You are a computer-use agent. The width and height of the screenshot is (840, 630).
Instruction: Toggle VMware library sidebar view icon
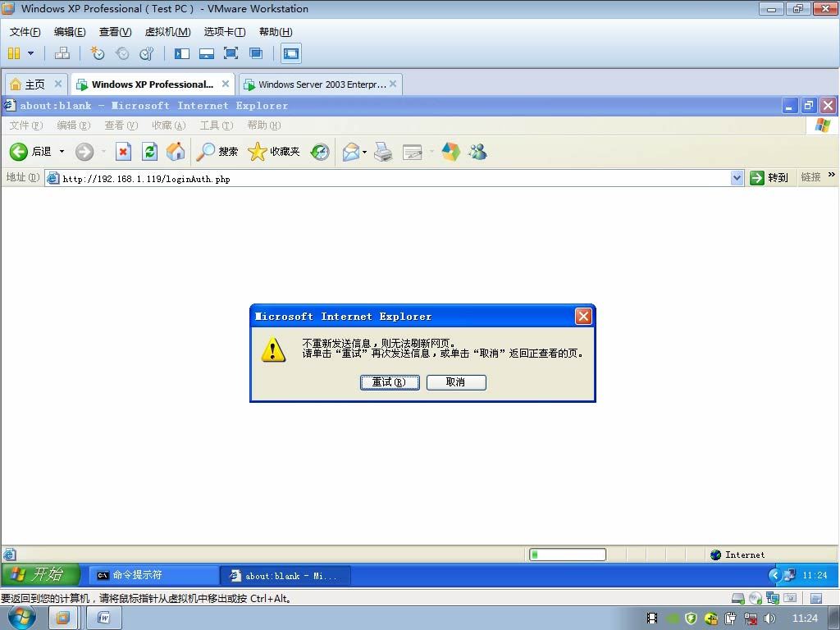coord(181,53)
